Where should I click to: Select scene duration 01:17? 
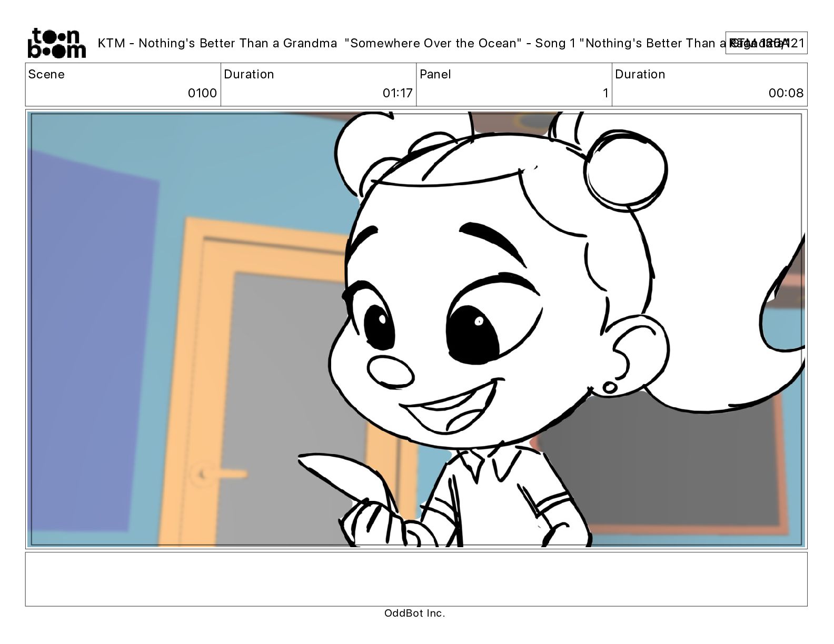[398, 93]
